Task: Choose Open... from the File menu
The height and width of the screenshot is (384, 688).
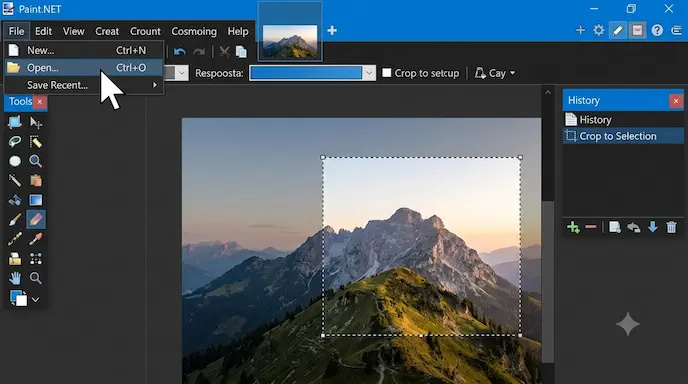Action: 83,68
